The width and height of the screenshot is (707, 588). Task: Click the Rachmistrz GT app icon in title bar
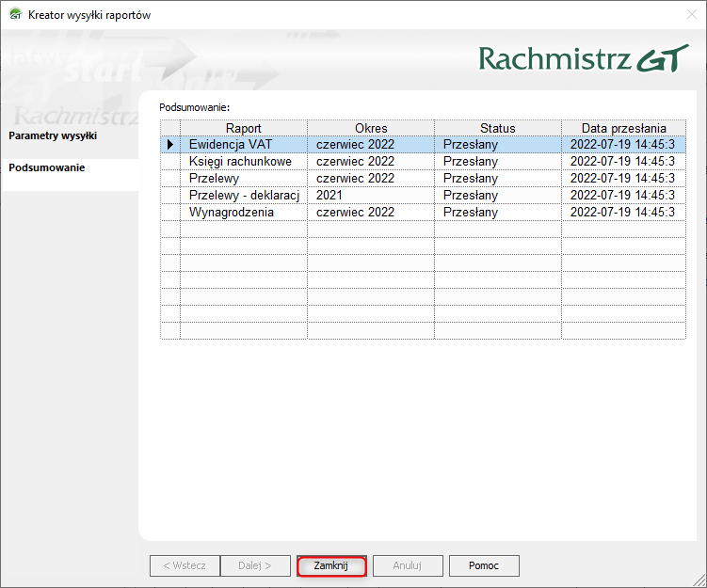[x=15, y=14]
